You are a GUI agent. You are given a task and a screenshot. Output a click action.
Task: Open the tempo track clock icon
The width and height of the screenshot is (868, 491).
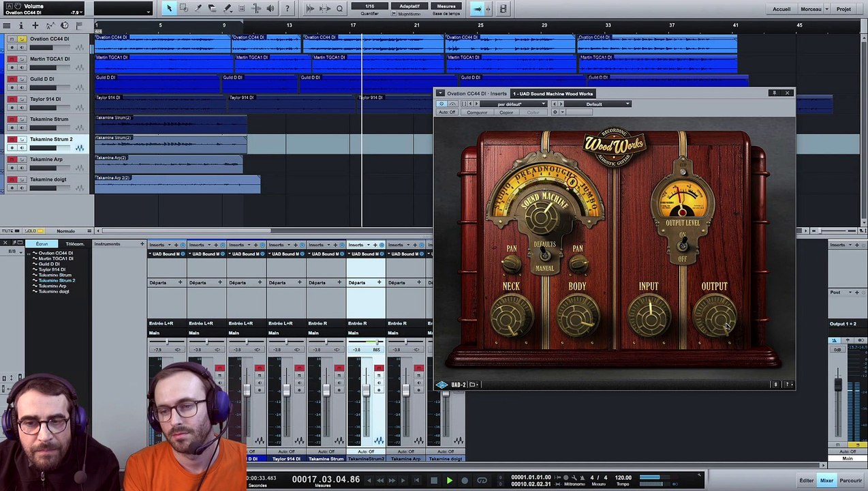[x=65, y=26]
